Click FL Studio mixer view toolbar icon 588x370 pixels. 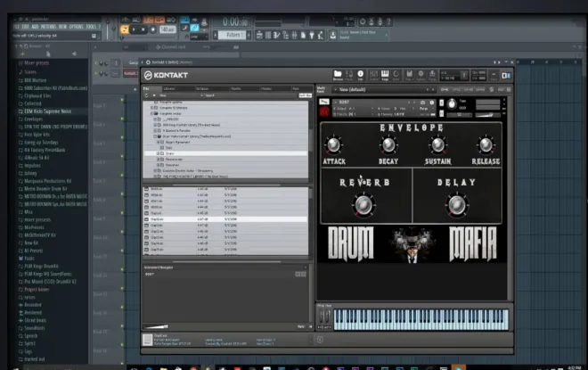294,36
